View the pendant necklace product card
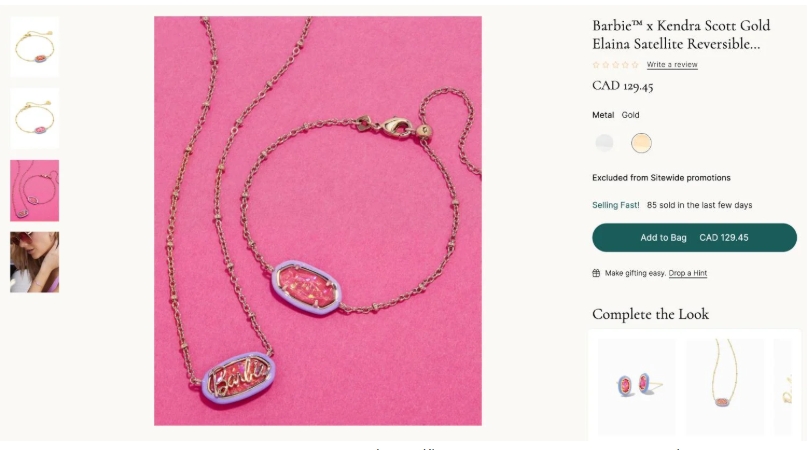This screenshot has width=811, height=450. tap(725, 386)
